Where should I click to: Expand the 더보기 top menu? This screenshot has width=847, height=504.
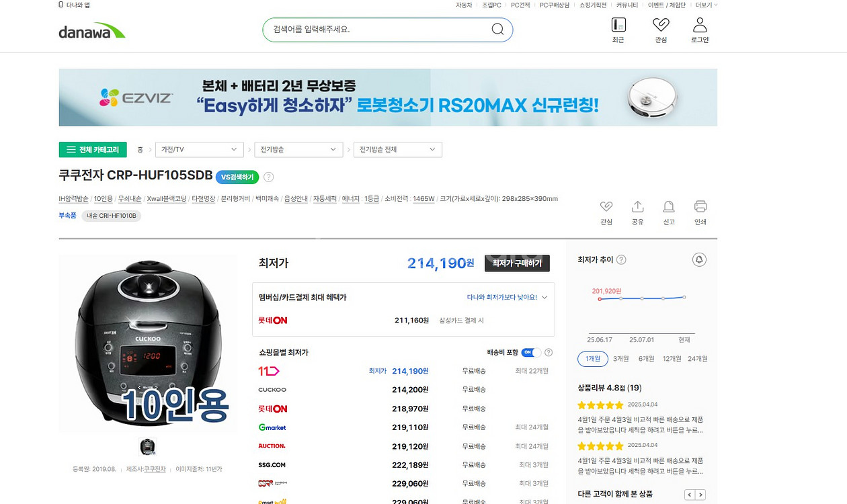tap(707, 5)
